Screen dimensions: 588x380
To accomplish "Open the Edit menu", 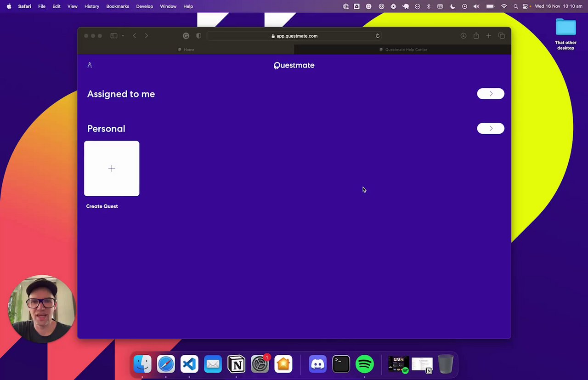I will click(57, 6).
